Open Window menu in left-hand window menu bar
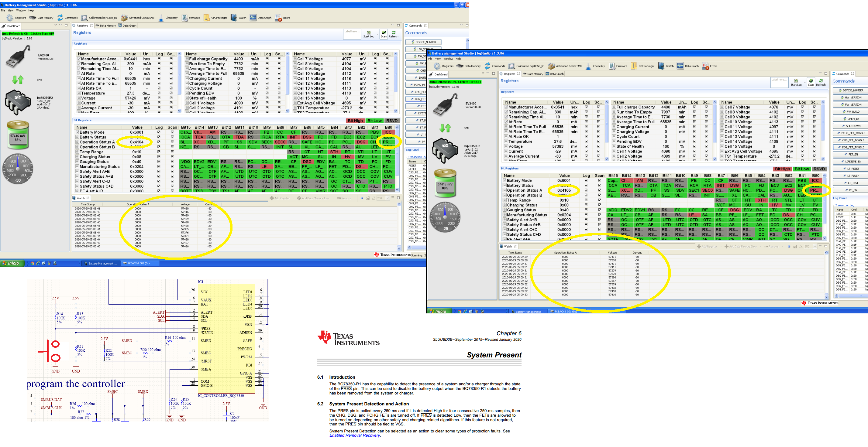The image size is (868, 447). point(21,10)
